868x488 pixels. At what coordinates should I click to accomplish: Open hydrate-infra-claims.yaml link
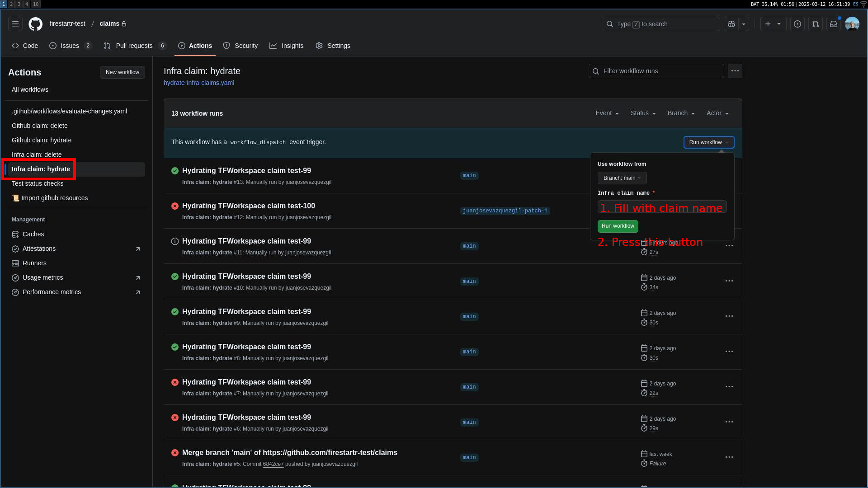click(199, 83)
